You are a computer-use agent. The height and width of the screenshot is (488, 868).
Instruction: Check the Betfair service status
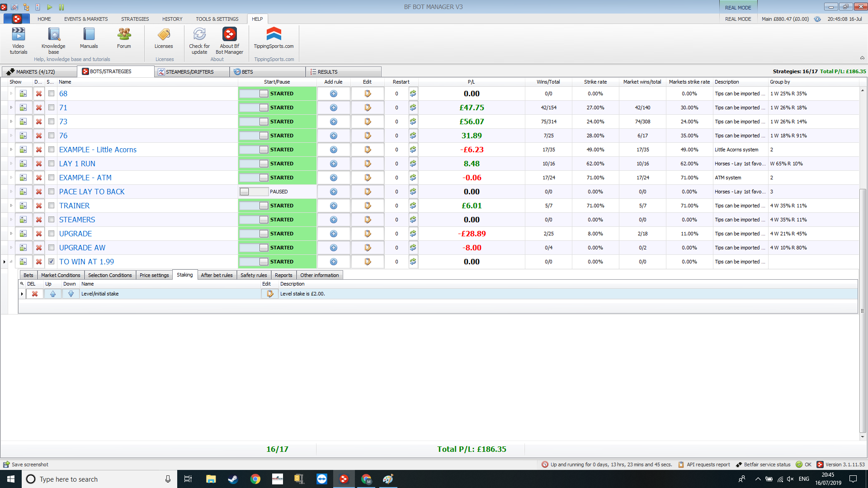pos(763,465)
